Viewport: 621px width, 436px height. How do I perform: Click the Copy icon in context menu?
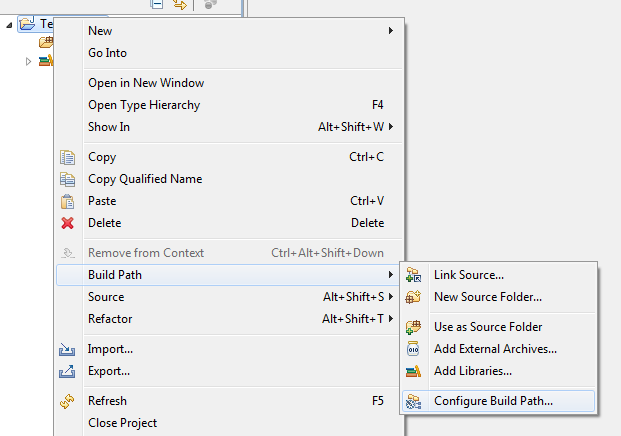point(68,157)
